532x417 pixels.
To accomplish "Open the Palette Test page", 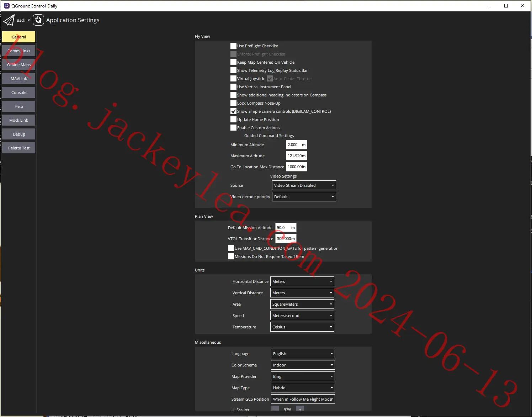I will pos(19,148).
